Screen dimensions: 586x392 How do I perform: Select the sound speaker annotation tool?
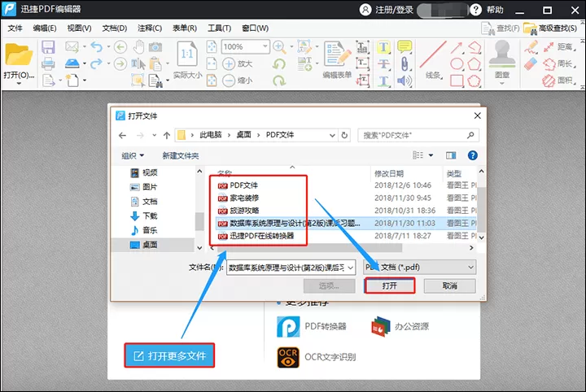(x=405, y=81)
